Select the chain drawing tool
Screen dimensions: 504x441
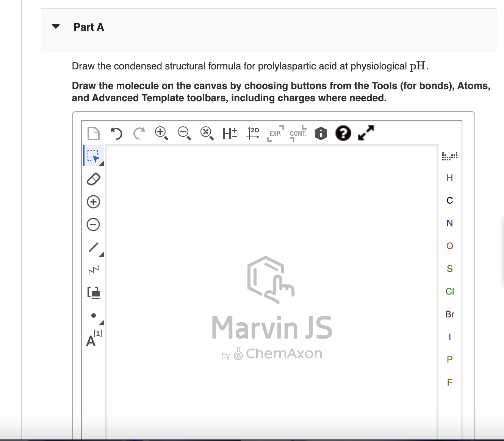click(94, 270)
